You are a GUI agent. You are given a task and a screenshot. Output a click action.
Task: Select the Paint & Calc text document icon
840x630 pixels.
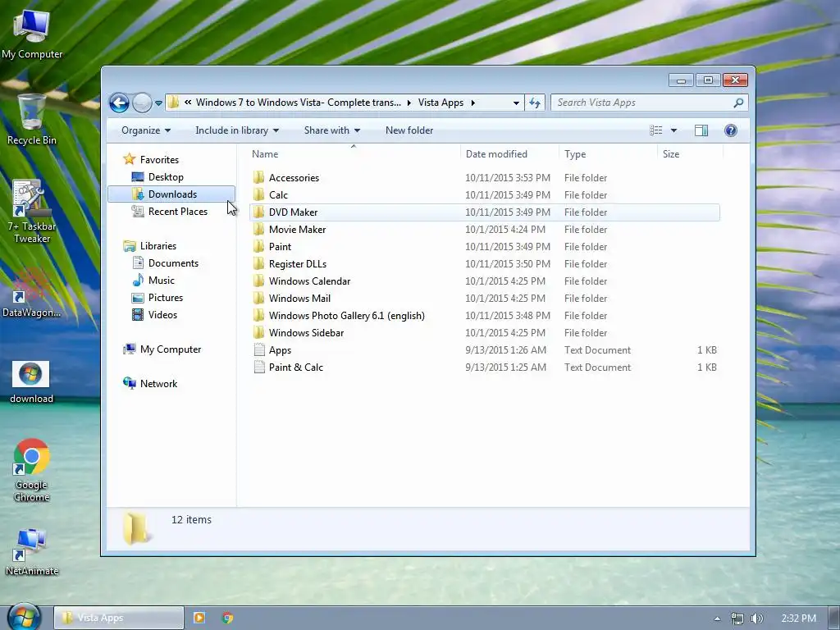[x=258, y=367]
